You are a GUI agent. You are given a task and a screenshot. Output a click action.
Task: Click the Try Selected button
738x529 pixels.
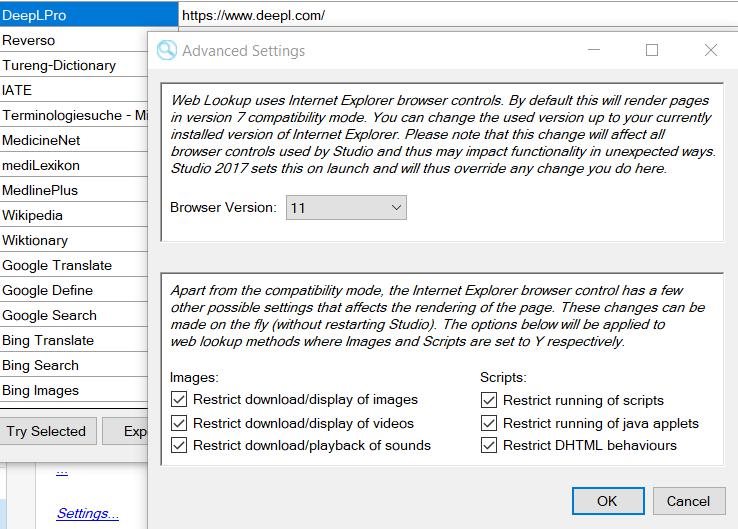[46, 431]
